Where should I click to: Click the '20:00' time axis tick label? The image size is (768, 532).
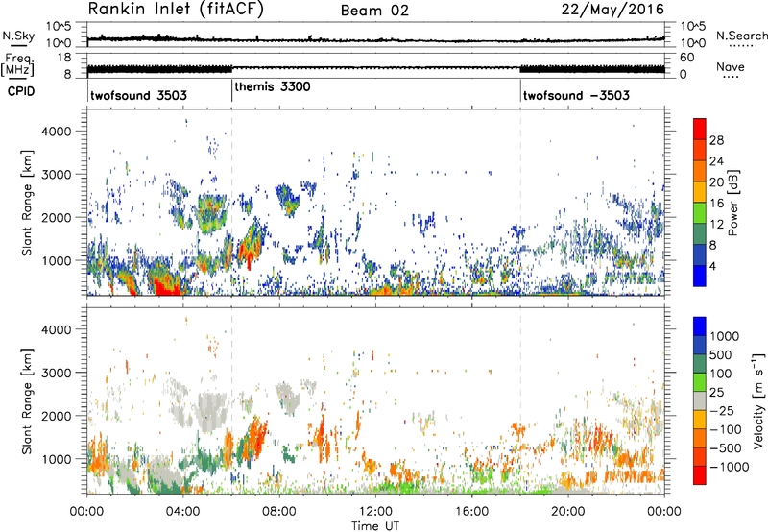pyautogui.click(x=567, y=512)
